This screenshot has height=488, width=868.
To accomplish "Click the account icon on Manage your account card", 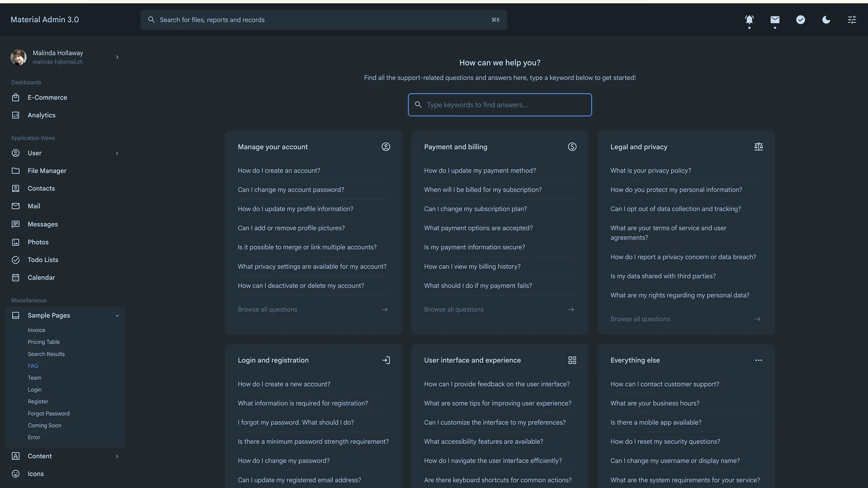I will [386, 146].
